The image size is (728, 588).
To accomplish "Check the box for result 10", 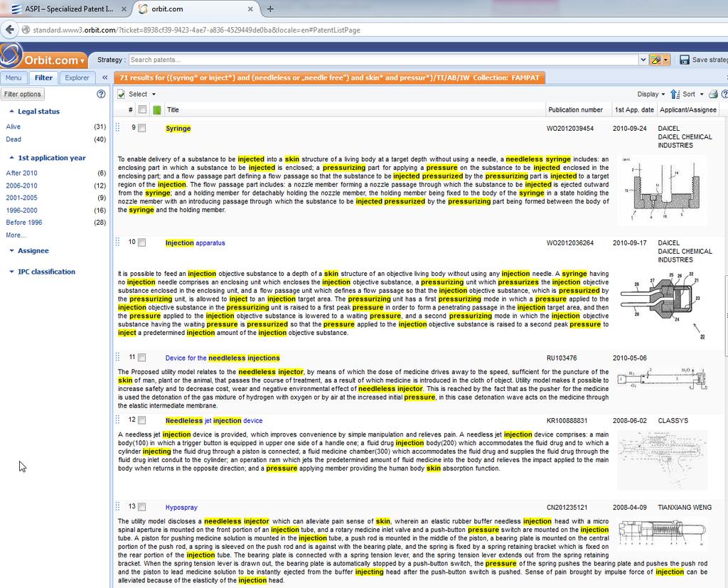I will (142, 242).
